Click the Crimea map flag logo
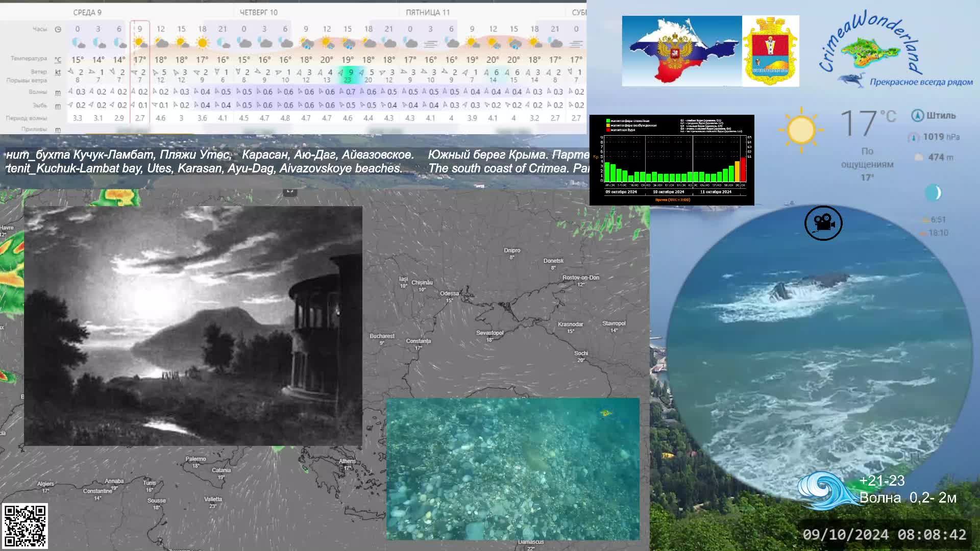 pyautogui.click(x=682, y=51)
